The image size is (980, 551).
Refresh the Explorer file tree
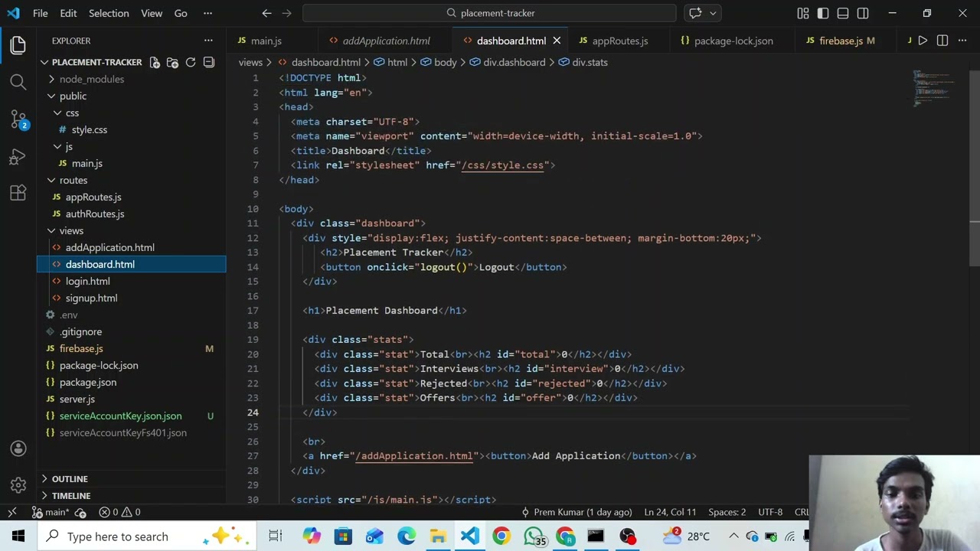[191, 62]
